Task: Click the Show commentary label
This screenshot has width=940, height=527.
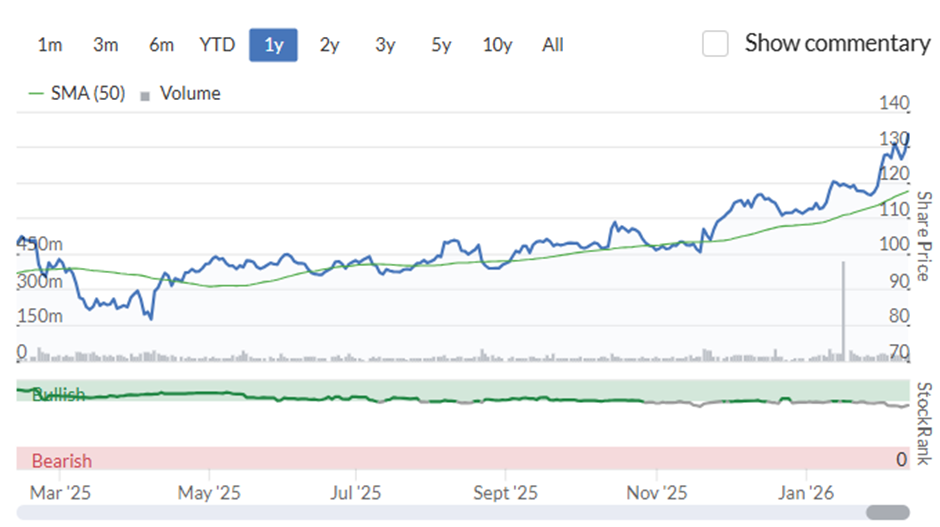Action: tap(837, 43)
